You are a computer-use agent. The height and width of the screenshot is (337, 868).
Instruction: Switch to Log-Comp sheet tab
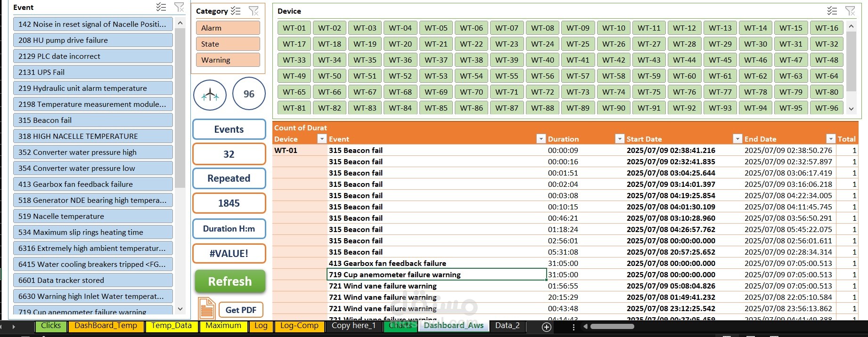(x=299, y=326)
